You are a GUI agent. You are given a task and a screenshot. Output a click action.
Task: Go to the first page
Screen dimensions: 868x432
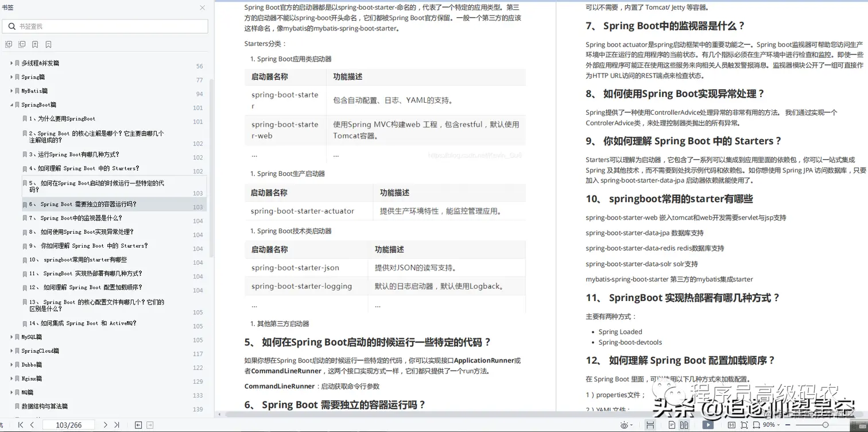[x=21, y=425]
